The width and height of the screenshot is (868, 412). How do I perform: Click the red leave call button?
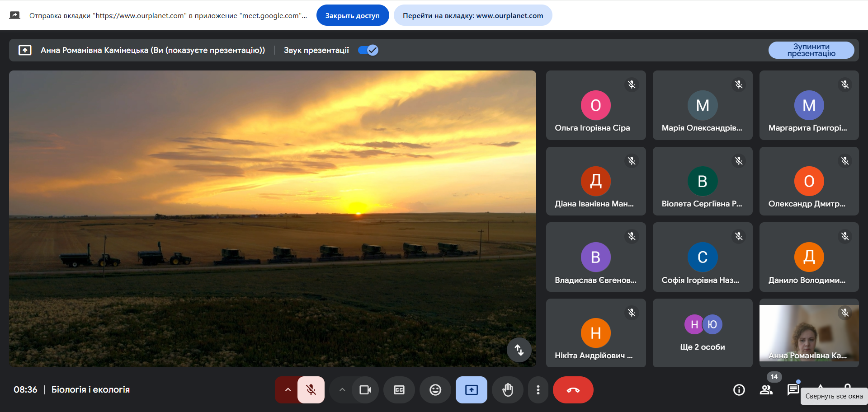pyautogui.click(x=573, y=390)
